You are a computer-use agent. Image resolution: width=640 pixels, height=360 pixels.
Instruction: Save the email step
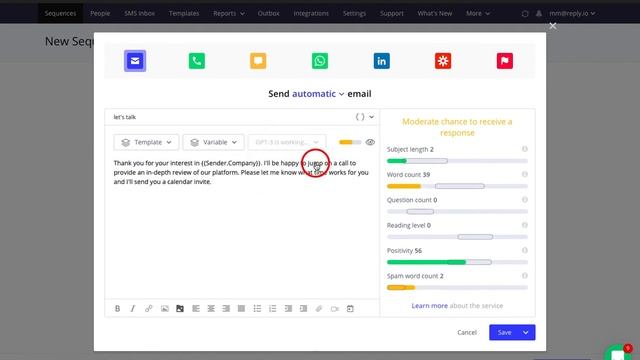click(504, 333)
